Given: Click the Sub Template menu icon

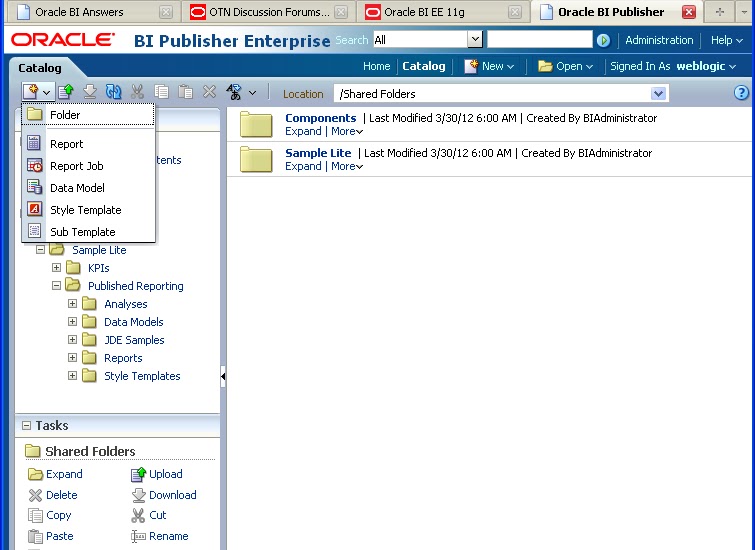Looking at the screenshot, I should point(35,231).
